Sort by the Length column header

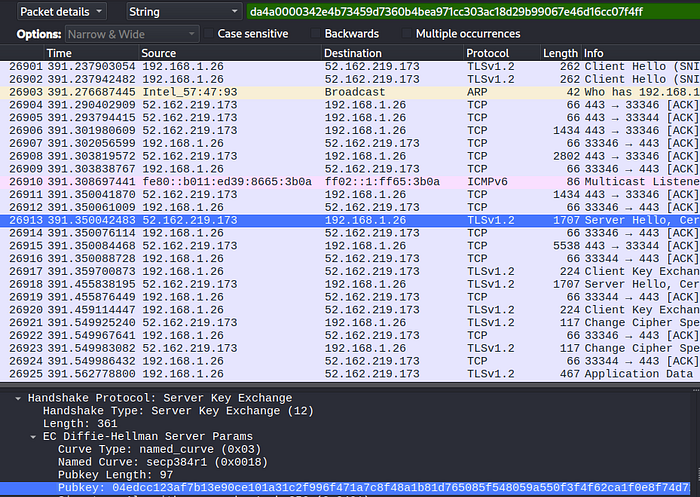[559, 53]
